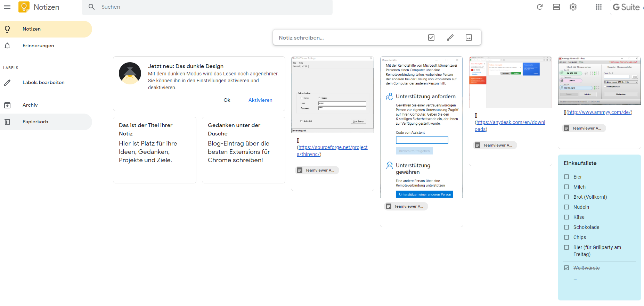Screen dimensions: 644x306
Task: Check the Käse checkbox
Action: click(566, 217)
